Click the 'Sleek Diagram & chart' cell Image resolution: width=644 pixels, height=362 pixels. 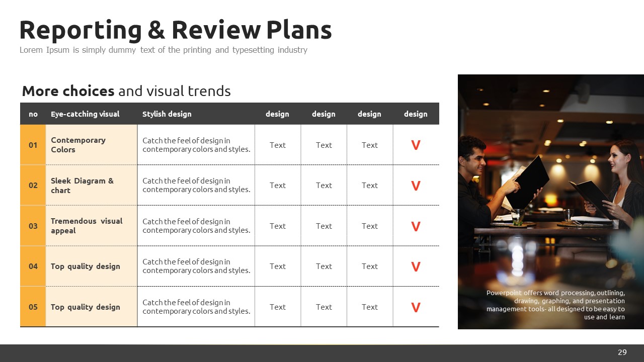(x=92, y=185)
